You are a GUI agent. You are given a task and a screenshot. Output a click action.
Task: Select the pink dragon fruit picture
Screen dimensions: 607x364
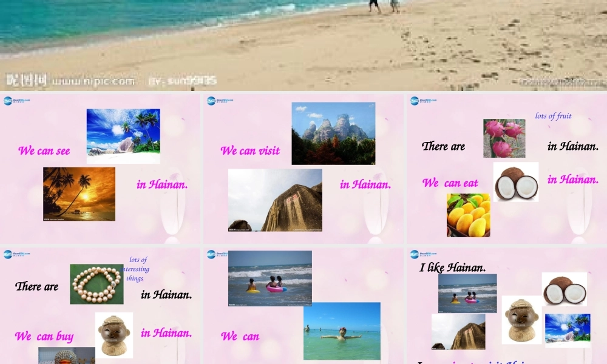tap(504, 138)
